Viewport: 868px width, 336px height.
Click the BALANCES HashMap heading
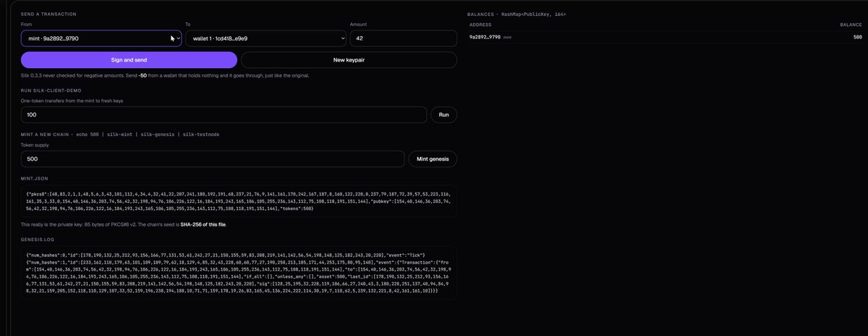(x=518, y=14)
